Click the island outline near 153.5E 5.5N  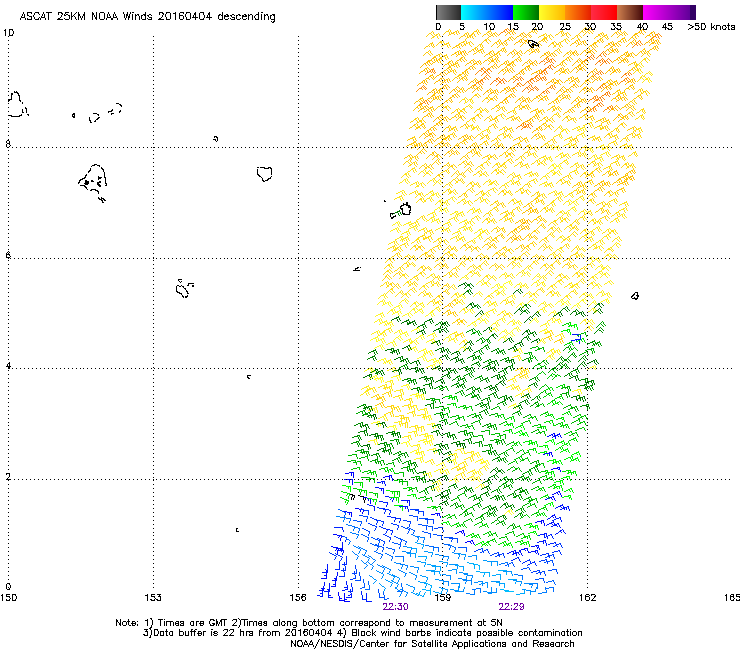click(184, 288)
